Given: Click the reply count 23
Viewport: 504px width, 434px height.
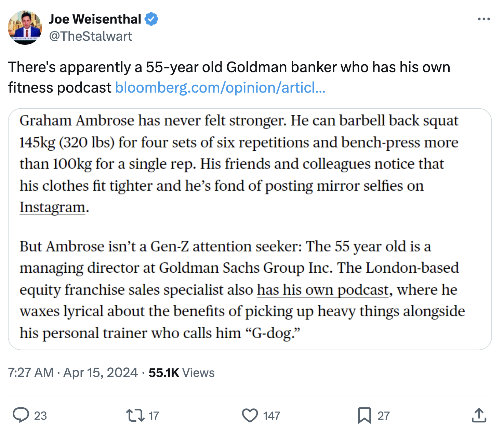Looking at the screenshot, I should 40,416.
